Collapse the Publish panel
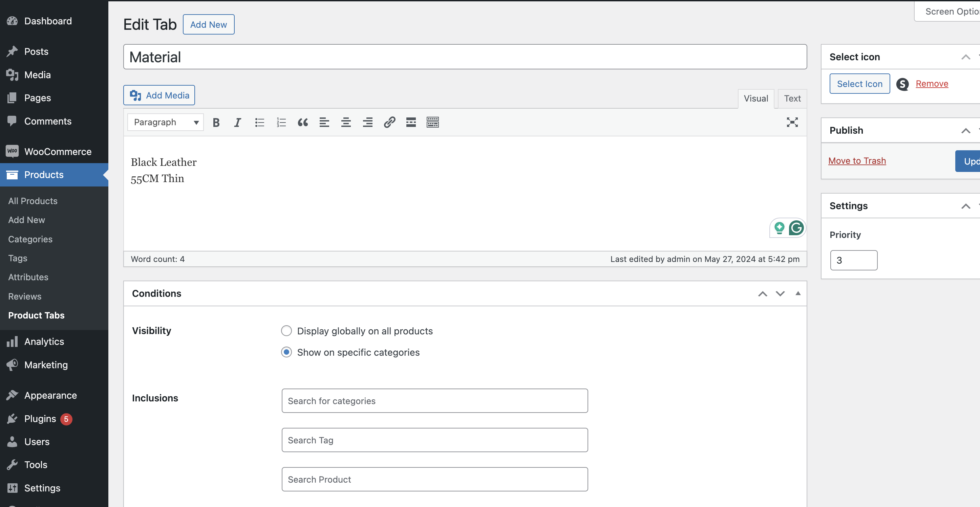Screen dimensions: 980x507 point(965,130)
